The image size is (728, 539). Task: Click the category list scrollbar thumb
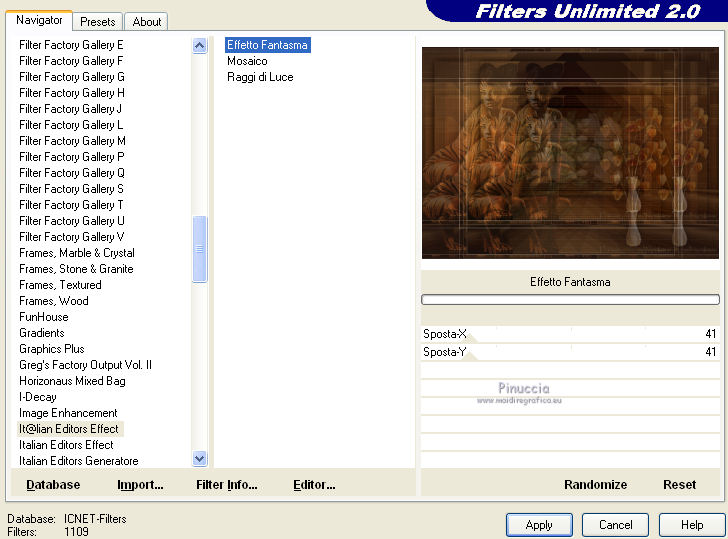200,249
